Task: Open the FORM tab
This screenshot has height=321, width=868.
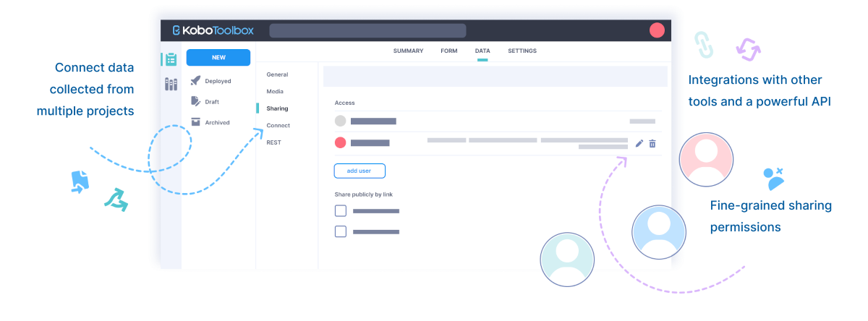Action: click(x=448, y=51)
